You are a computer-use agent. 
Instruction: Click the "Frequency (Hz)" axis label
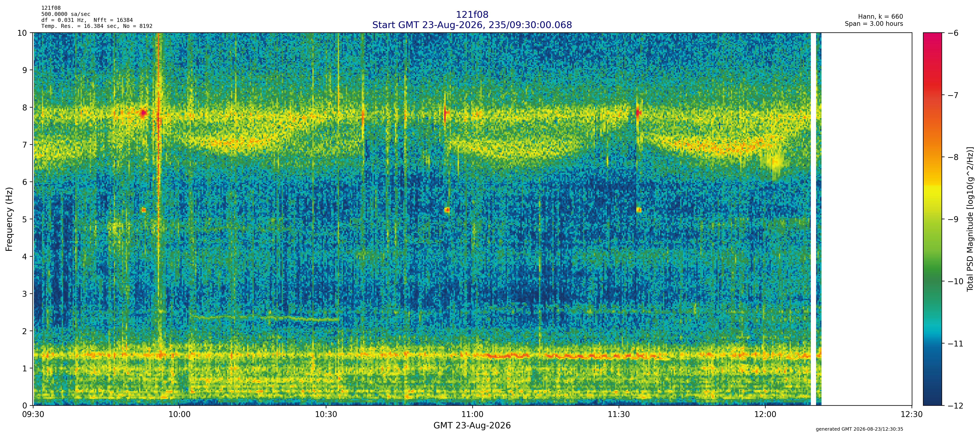[9, 219]
